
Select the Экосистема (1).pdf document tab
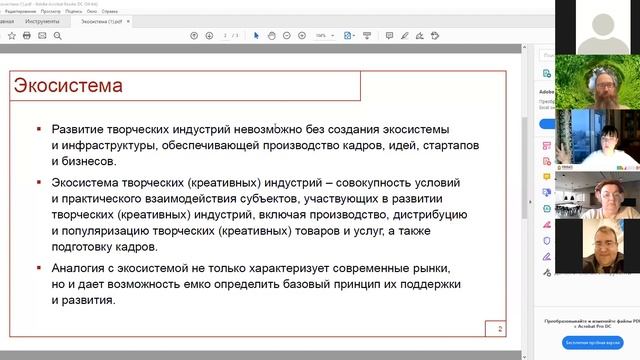click(101, 22)
